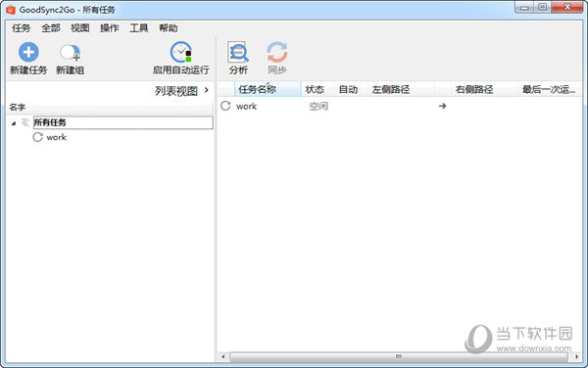Viewport: 588px width, 368px height.
Task: Open the Tools (工具) menu
Action: pyautogui.click(x=139, y=28)
